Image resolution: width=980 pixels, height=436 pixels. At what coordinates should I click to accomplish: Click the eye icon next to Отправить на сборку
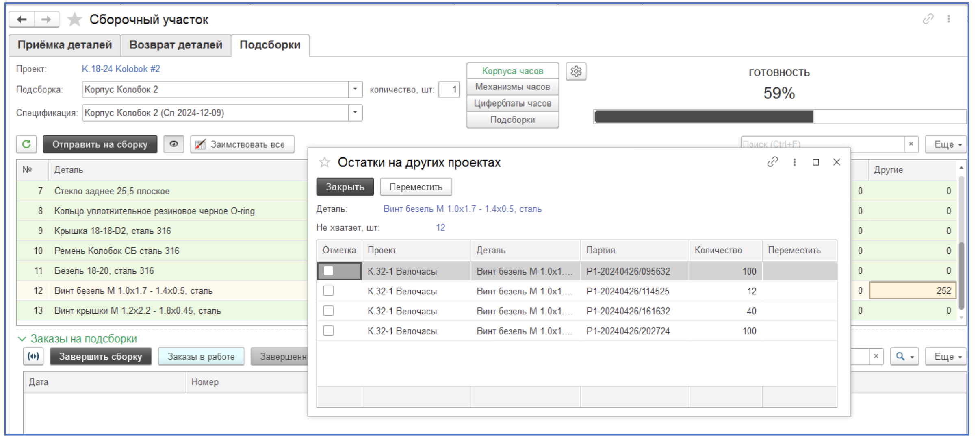[x=173, y=144]
